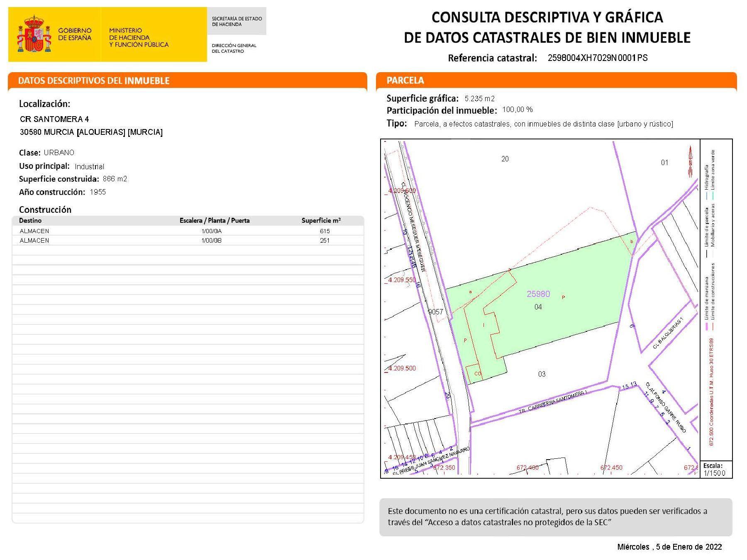Screen dimensions: 747x560
Task: Click coordinate label '4.209.500'
Action: coord(402,368)
